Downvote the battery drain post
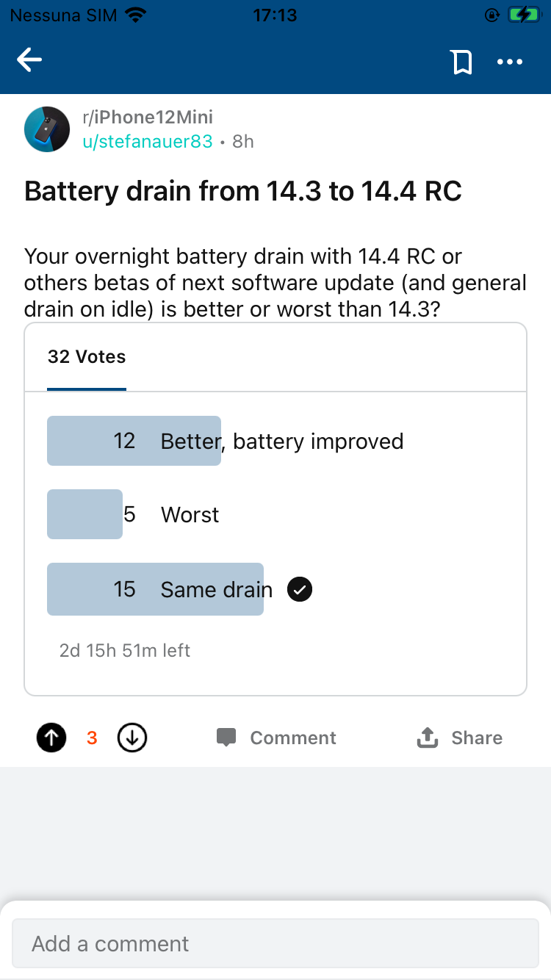The image size is (551, 980). [132, 738]
